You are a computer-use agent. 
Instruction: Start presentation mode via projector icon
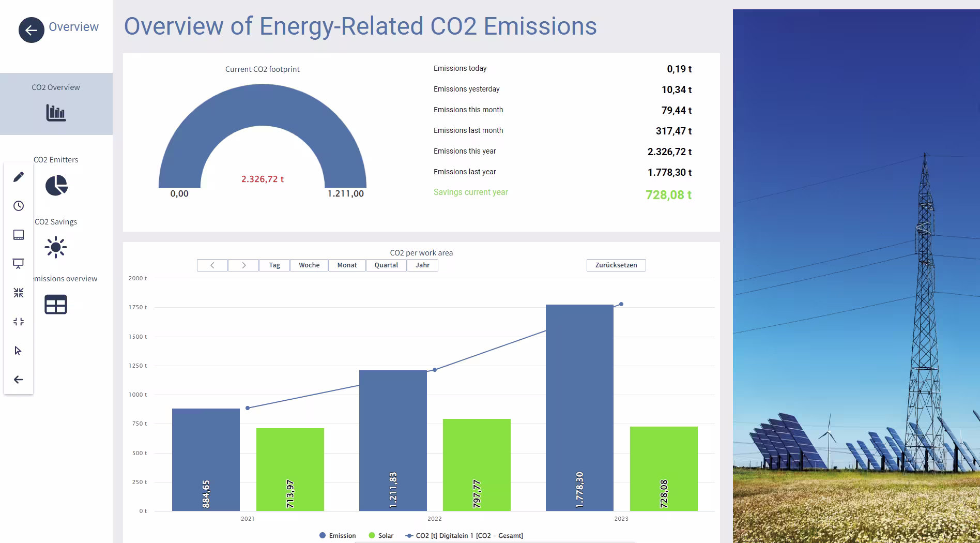(19, 264)
